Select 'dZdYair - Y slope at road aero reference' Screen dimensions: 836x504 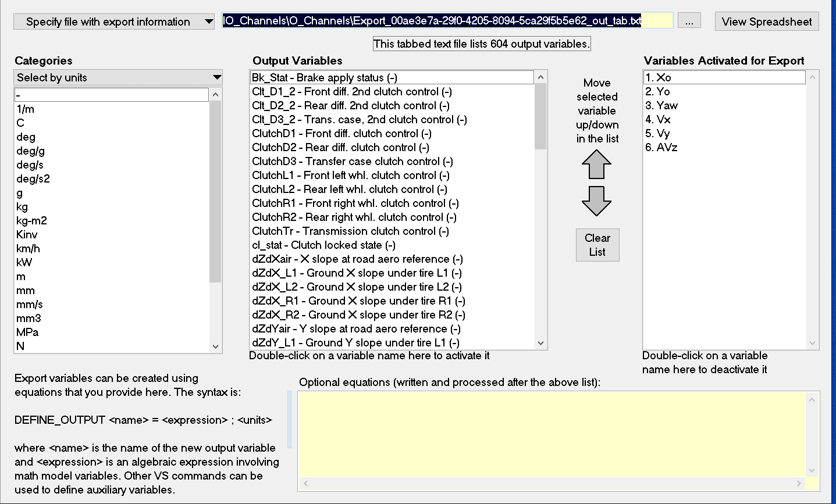coord(392,328)
